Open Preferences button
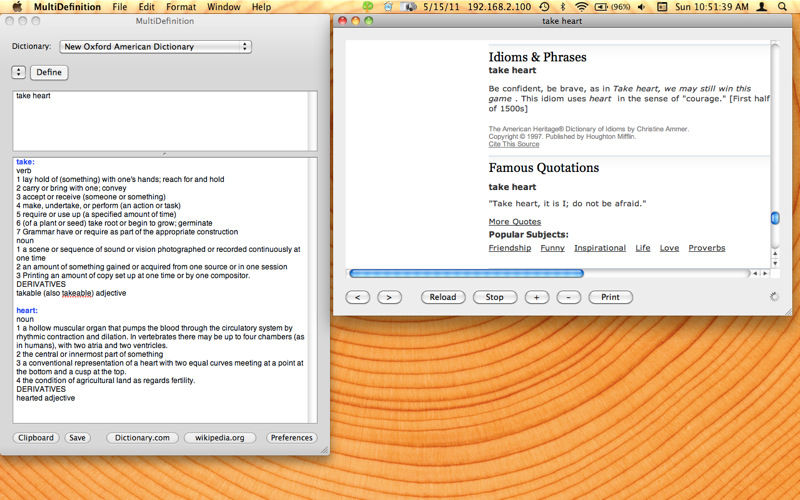This screenshot has height=500, width=800. (x=291, y=438)
